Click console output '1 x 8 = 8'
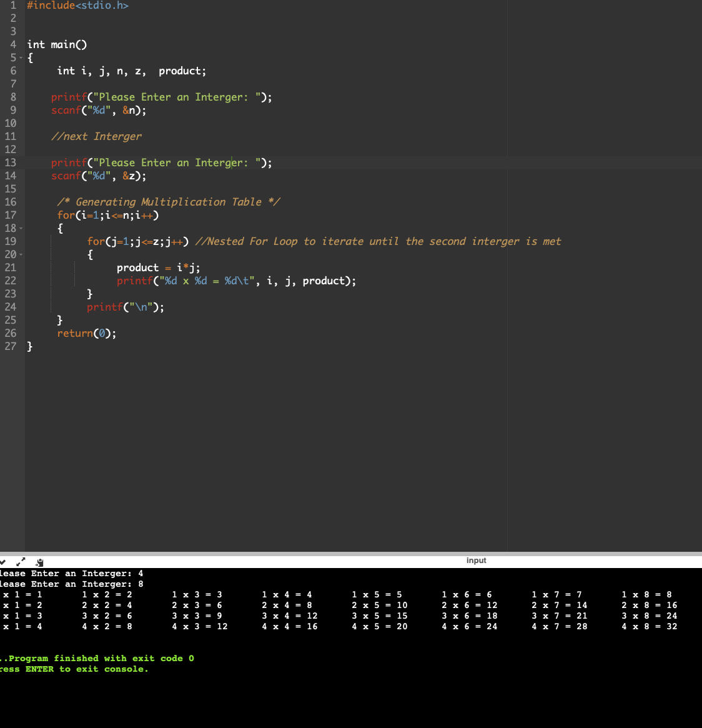This screenshot has width=702, height=728. point(646,595)
